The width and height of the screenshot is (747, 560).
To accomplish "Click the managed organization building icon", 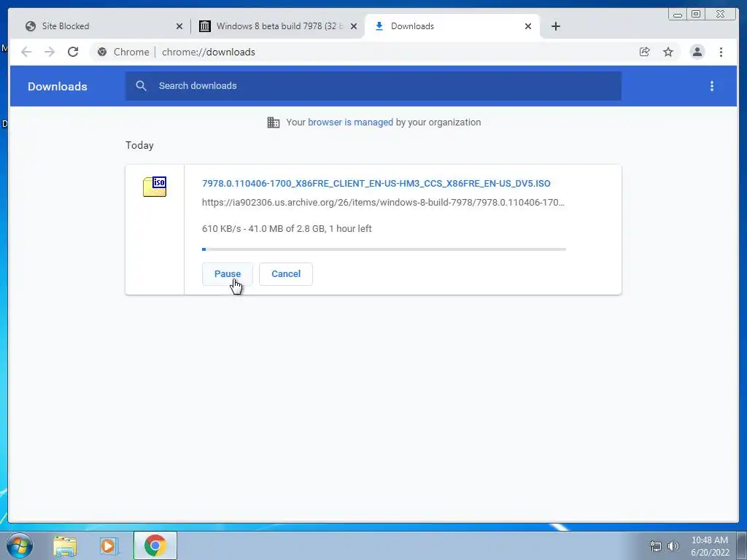I will click(x=274, y=122).
